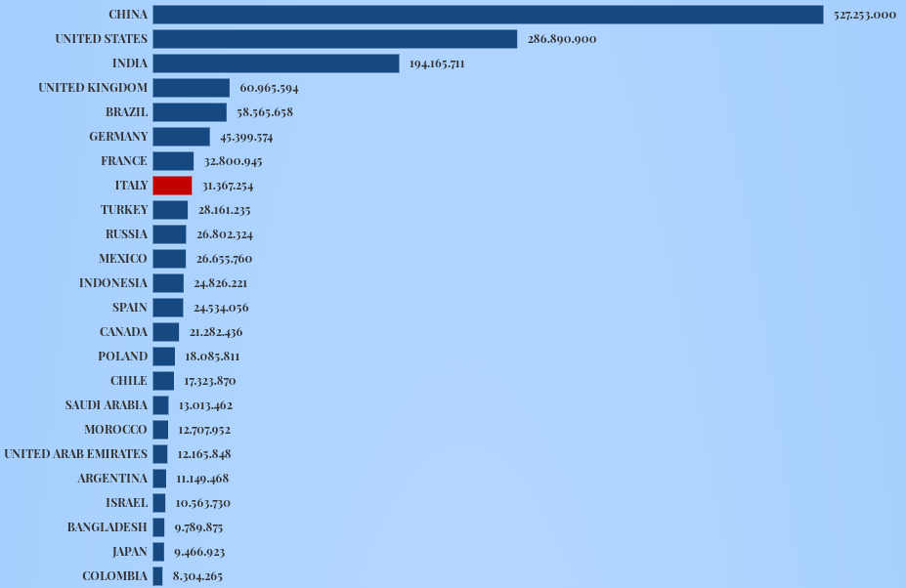Click the India bar

(x=276, y=63)
